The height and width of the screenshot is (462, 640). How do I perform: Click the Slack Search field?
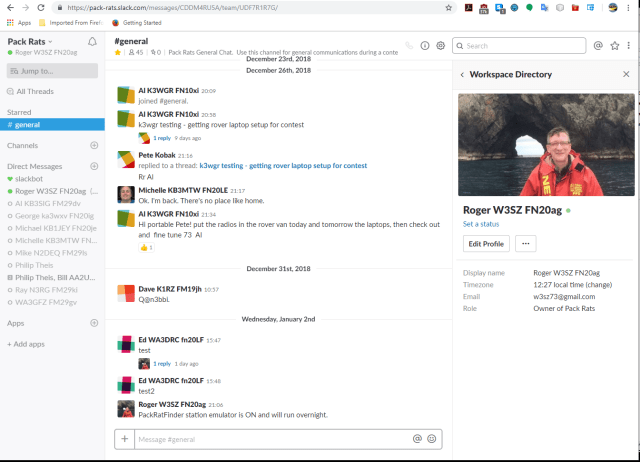[519, 46]
